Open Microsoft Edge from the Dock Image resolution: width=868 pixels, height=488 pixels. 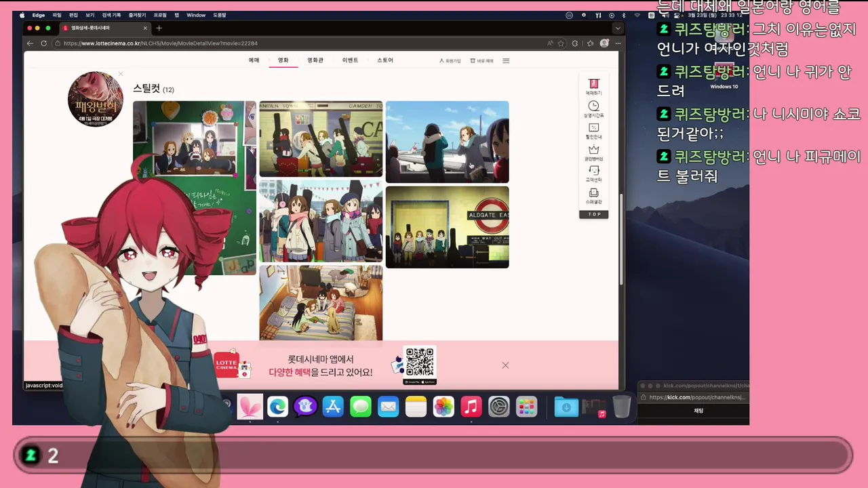[x=277, y=406]
